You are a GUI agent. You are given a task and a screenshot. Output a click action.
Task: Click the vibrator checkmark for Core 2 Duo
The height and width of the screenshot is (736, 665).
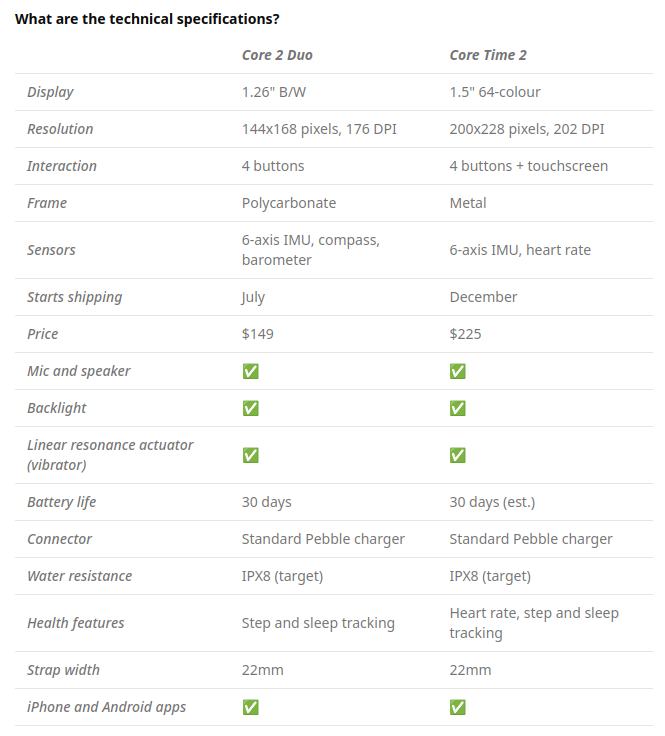(251, 455)
